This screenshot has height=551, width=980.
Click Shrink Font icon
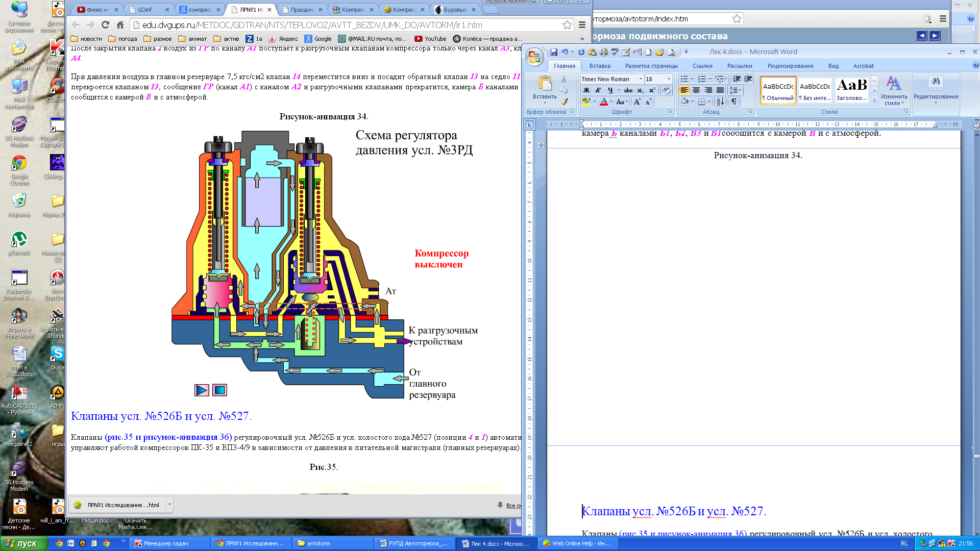pos(648,102)
